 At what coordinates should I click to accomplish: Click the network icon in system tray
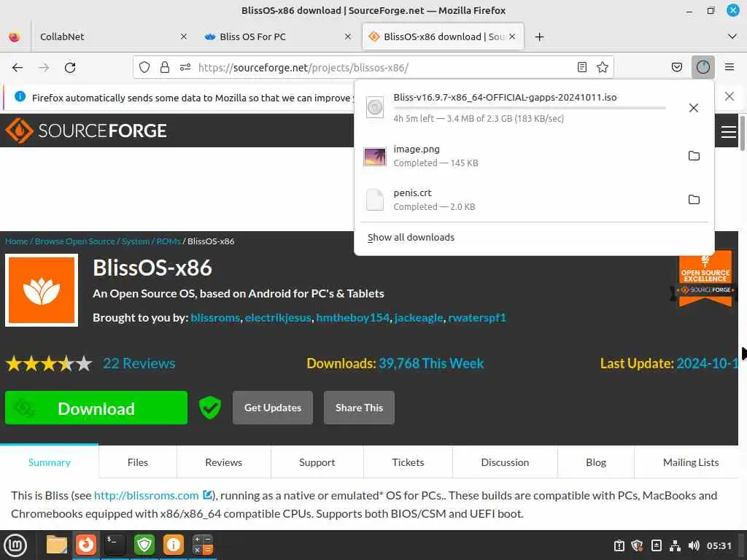pos(675,545)
